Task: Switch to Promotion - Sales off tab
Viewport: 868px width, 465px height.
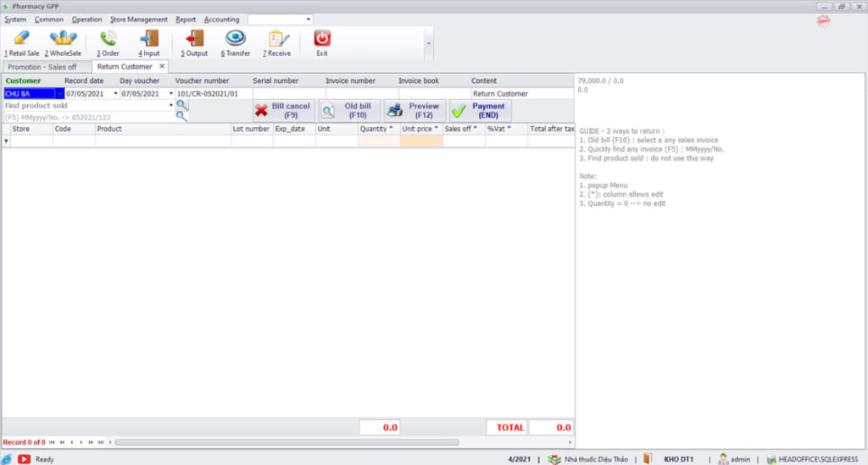Action: (42, 66)
